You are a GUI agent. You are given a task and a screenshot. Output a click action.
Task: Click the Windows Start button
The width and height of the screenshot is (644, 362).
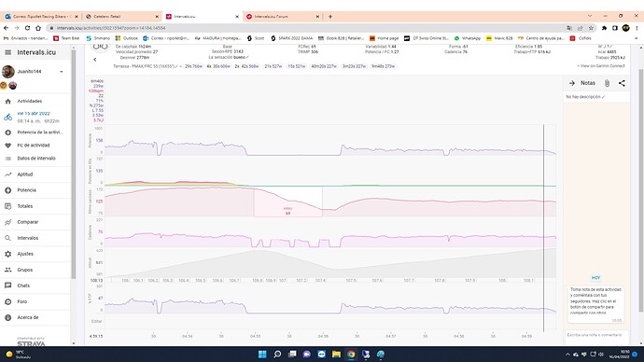tap(262, 355)
